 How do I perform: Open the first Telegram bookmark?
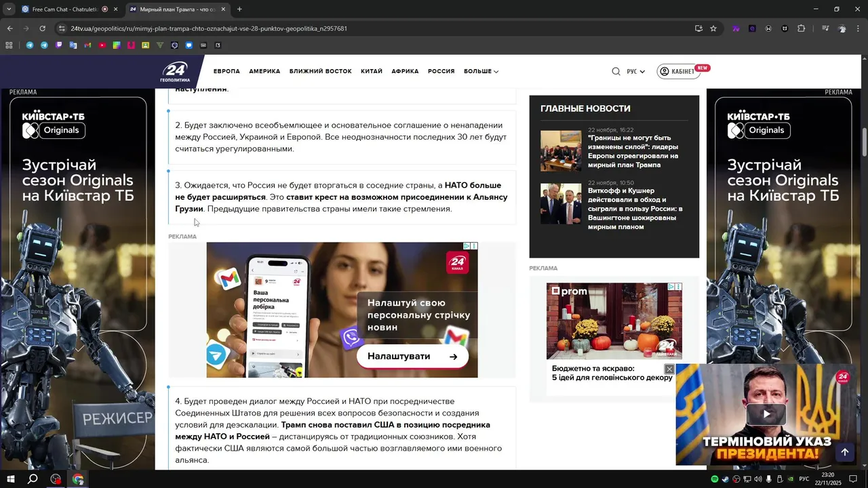[x=30, y=45]
